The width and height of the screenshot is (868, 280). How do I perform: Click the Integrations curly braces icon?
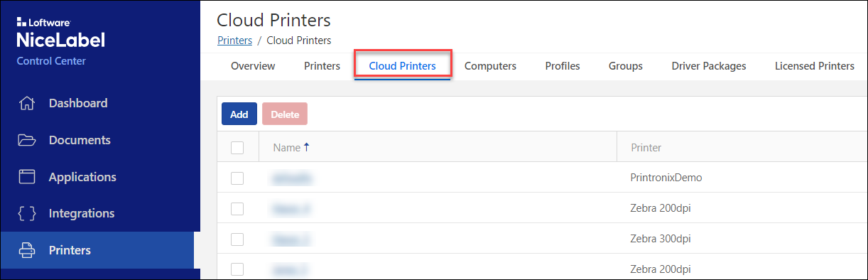click(27, 213)
